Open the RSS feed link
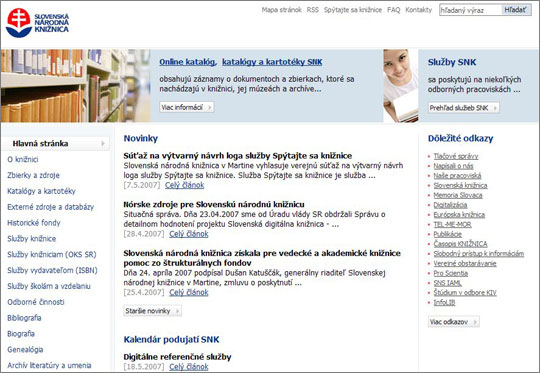540x373 pixels. pyautogui.click(x=313, y=10)
